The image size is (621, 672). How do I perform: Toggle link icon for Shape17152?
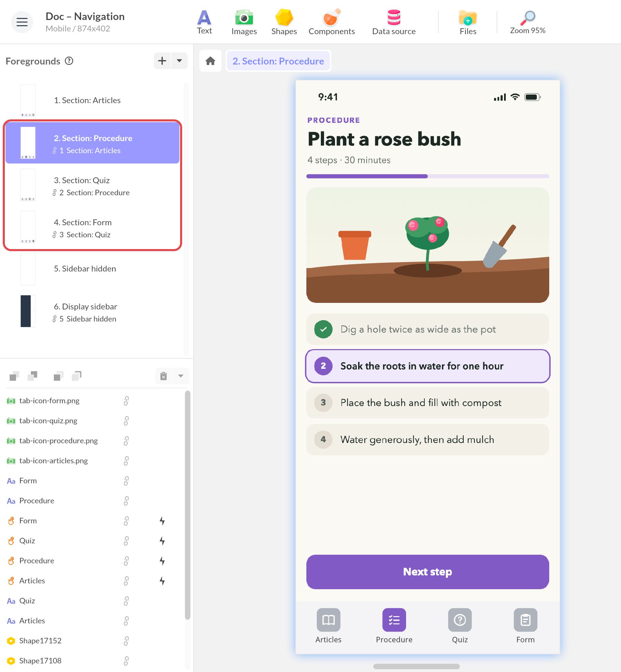(x=126, y=641)
